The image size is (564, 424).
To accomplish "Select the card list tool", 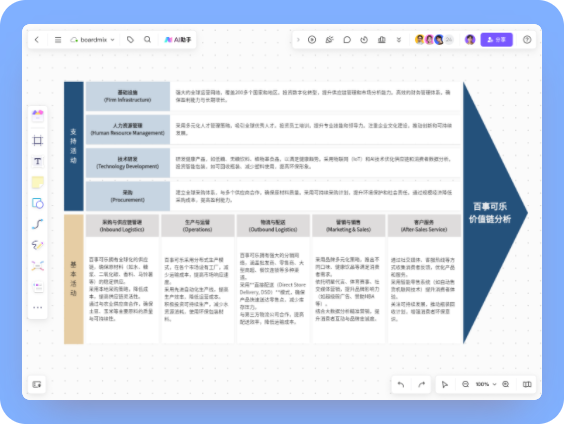I will coord(38,287).
